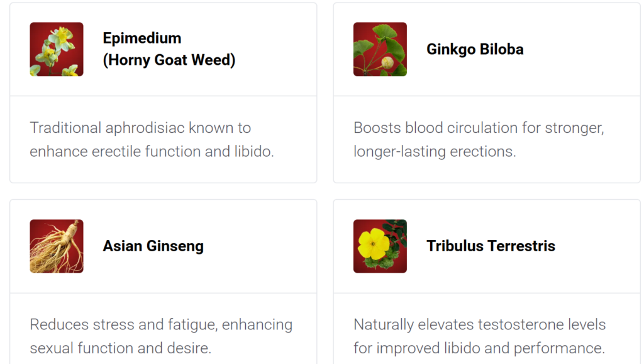Click 'for improved libido and performance.' line
Image resolution: width=644 pixels, height=364 pixels.
479,348
